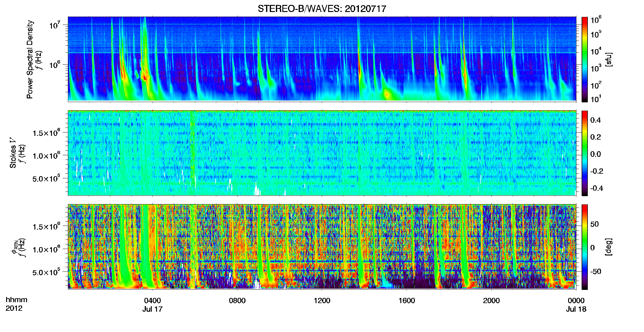Select the Stokes V color bar
644x332 pixels.
(585, 153)
